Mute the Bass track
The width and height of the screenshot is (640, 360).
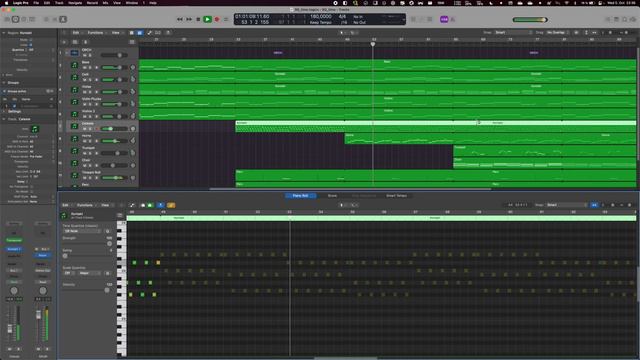click(84, 67)
